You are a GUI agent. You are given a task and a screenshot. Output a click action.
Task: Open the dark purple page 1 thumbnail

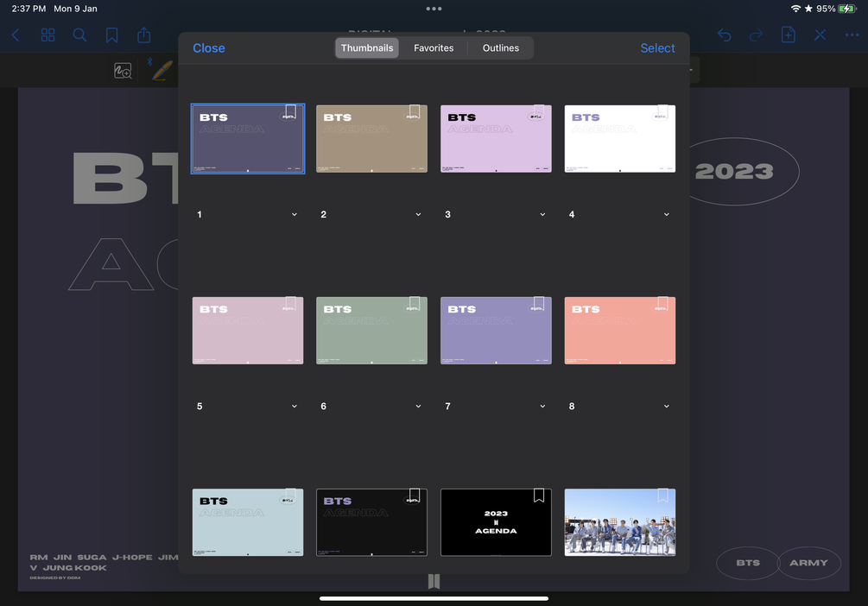coord(248,139)
